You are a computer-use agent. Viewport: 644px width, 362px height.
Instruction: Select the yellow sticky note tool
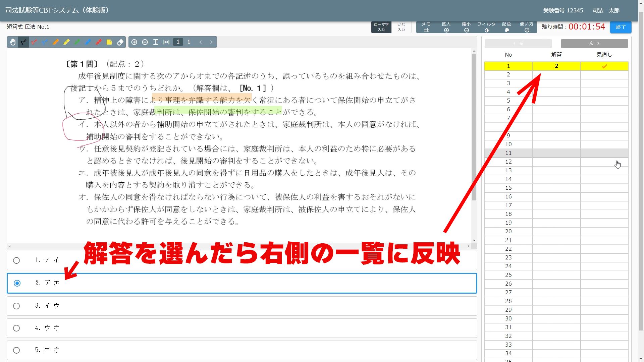pos(109,42)
